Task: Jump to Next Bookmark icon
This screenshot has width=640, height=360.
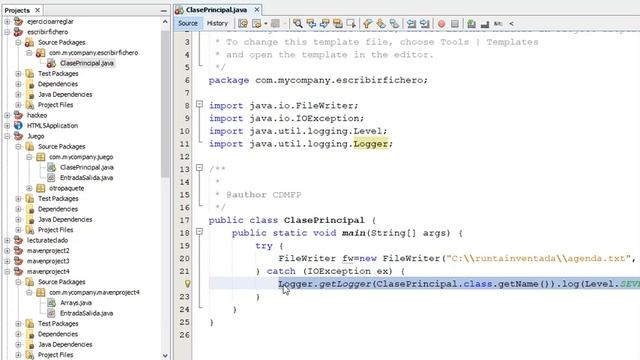Action: point(381,24)
